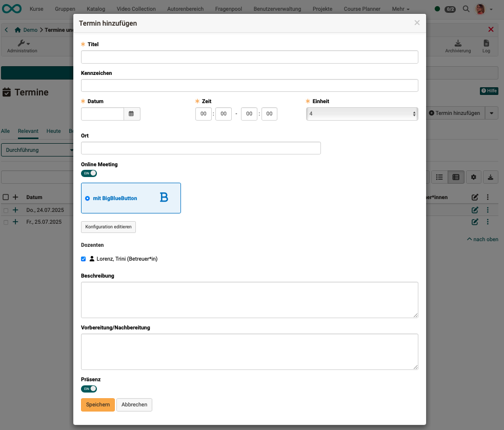Image resolution: width=504 pixels, height=430 pixels.
Task: Uncheck the Lorenz, Trini lecturer checkbox
Action: 84,259
